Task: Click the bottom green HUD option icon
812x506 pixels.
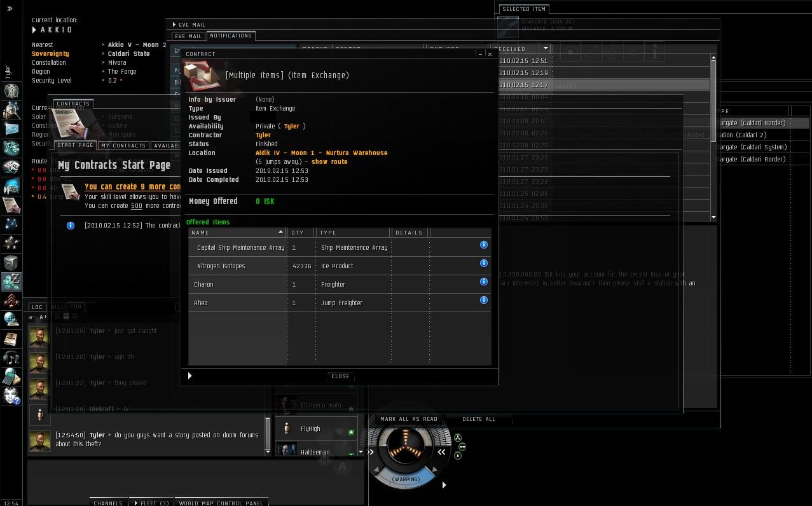Action: click(x=458, y=456)
